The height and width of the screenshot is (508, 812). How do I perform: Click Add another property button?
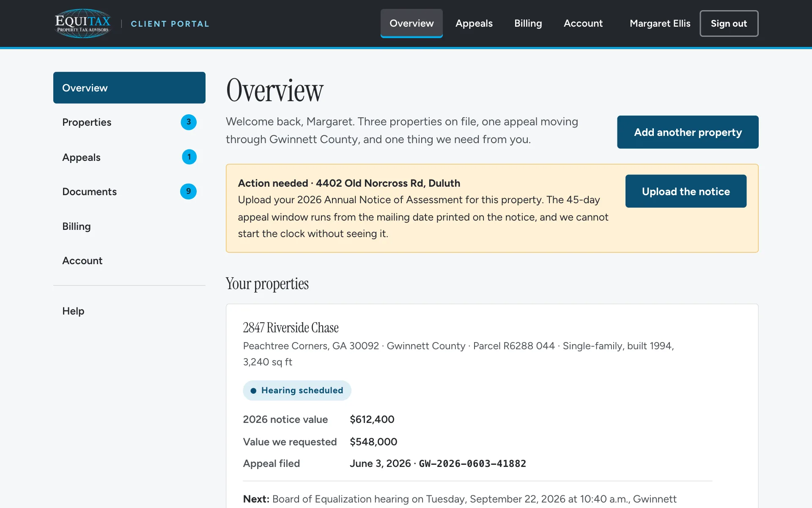[x=688, y=132]
